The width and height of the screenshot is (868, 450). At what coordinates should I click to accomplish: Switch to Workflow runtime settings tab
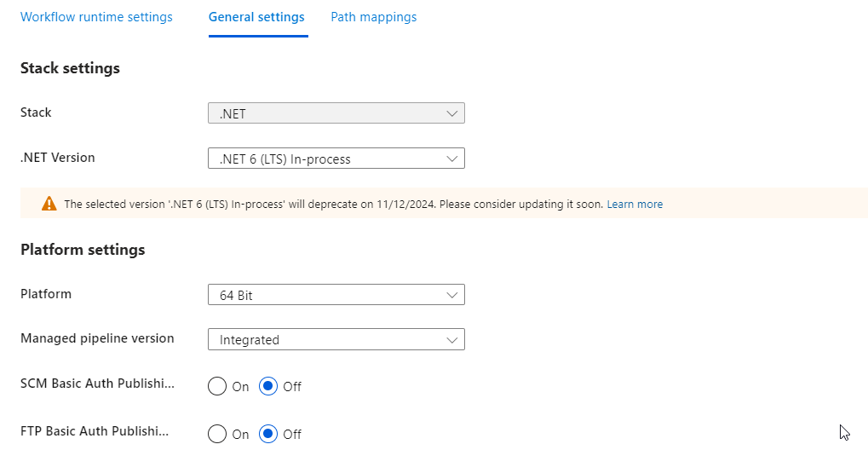[x=96, y=17]
